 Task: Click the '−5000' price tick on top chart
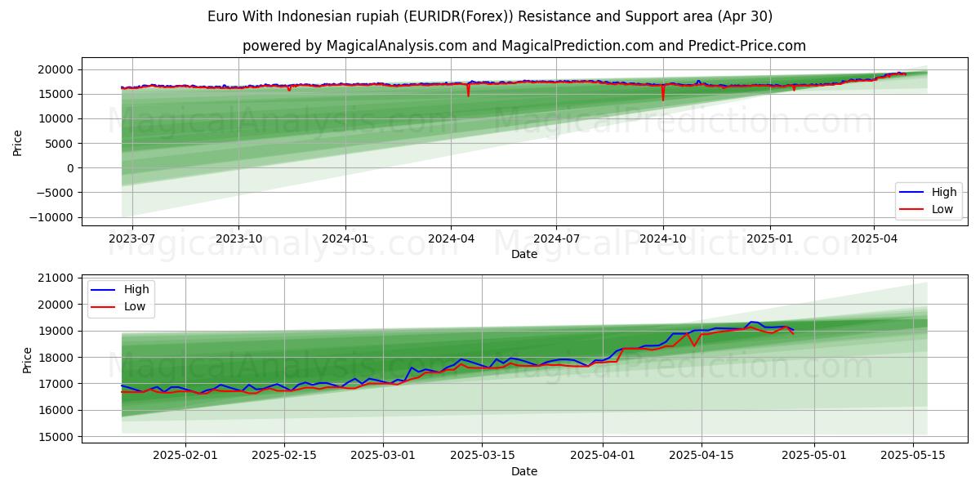(x=56, y=193)
